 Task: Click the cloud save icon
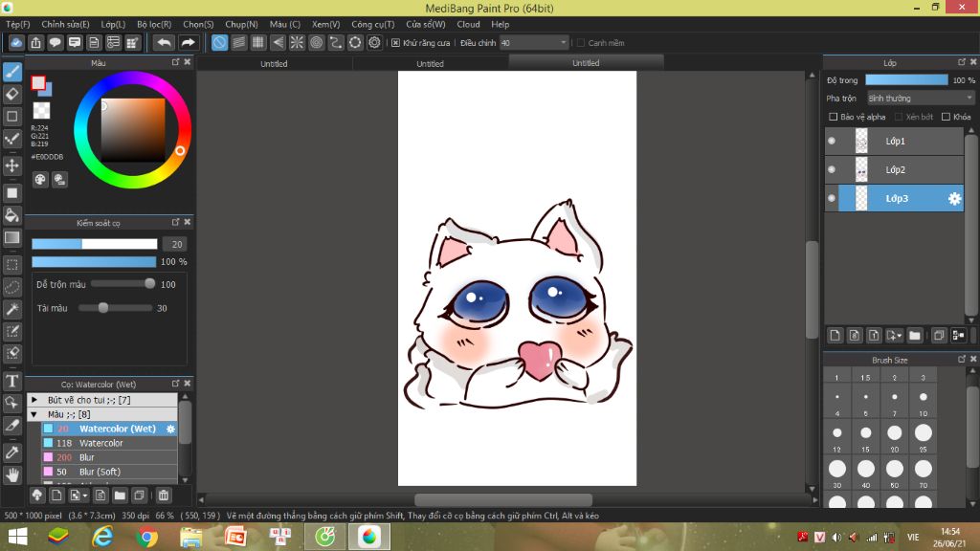16,42
